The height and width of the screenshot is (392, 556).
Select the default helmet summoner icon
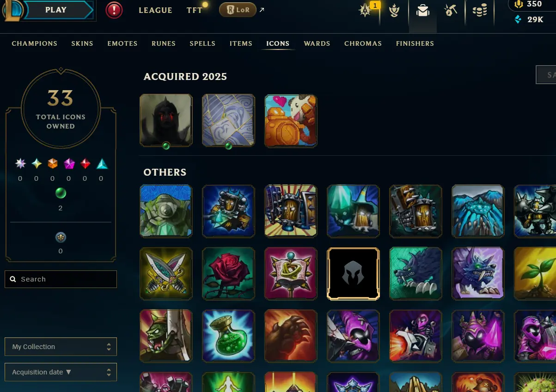[353, 273]
